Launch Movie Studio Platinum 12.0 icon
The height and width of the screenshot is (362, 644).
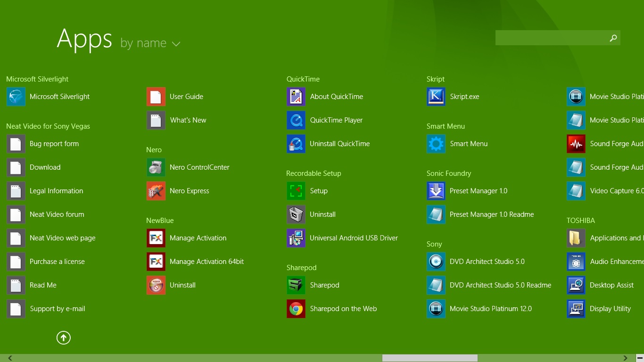pos(436,309)
